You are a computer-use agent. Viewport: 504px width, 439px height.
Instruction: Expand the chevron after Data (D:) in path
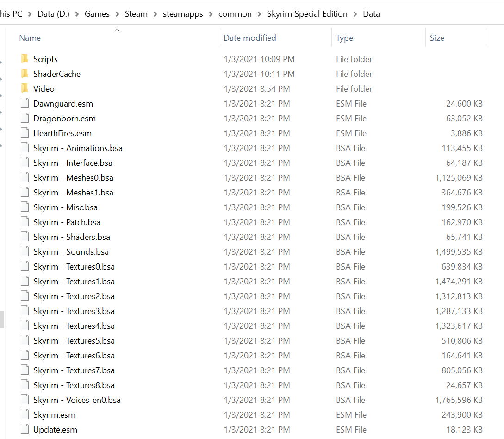point(77,14)
